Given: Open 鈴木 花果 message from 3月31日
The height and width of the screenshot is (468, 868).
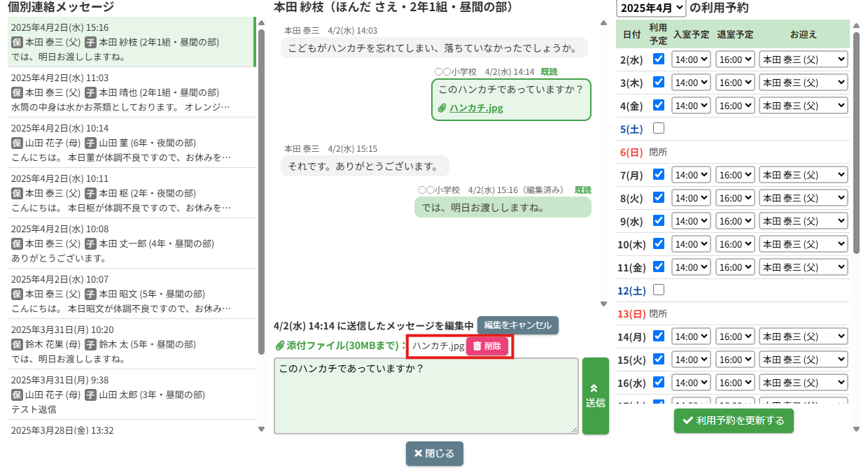Looking at the screenshot, I should (x=130, y=344).
